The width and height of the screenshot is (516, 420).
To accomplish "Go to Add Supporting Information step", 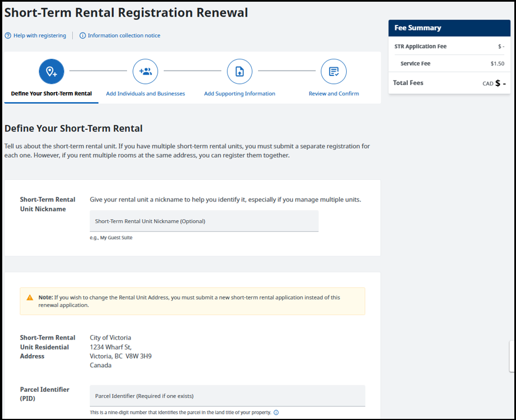I will tap(240, 93).
